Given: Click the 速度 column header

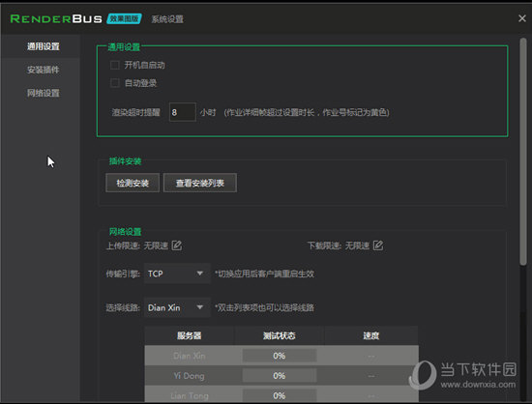Looking at the screenshot, I should coord(370,335).
